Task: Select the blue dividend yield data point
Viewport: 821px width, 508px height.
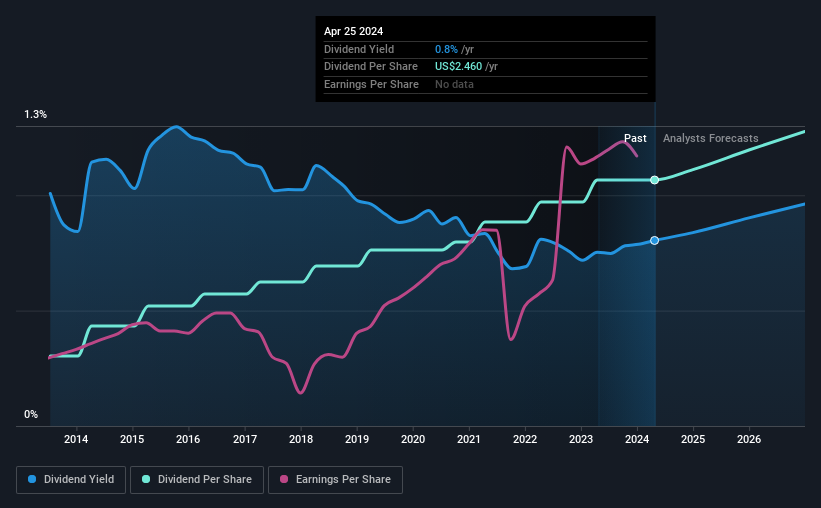Action: tap(654, 240)
